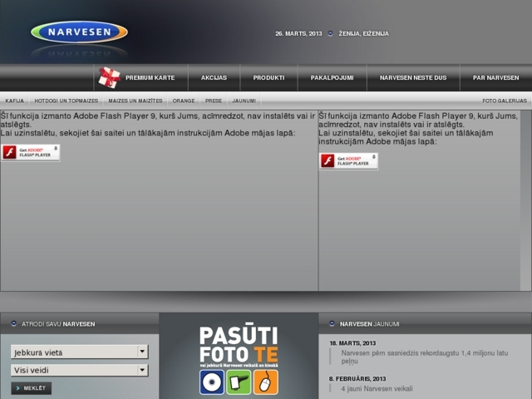532x399 pixels.
Task: Select Produkti in the main navigation
Action: (268, 77)
